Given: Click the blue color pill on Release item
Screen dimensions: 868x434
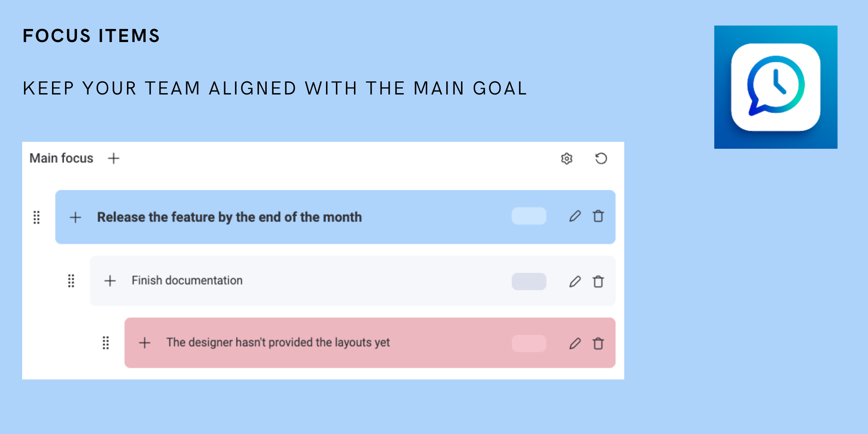Looking at the screenshot, I should point(529,216).
